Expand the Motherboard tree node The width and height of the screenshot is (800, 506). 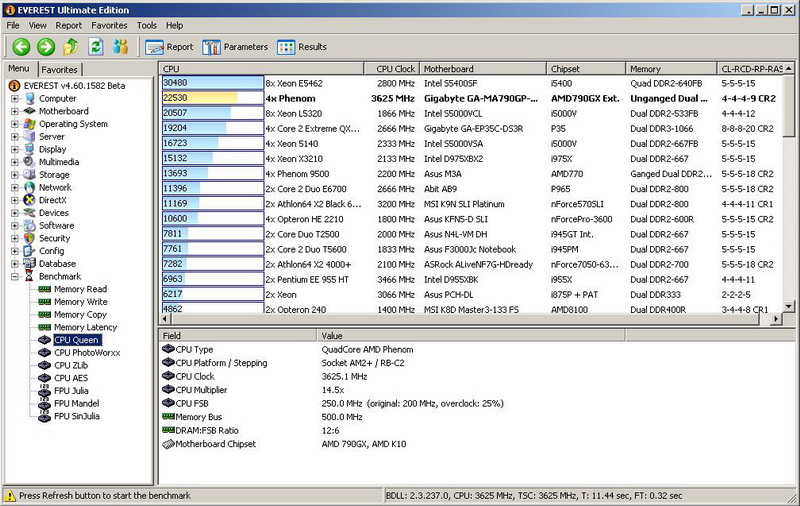[x=15, y=111]
